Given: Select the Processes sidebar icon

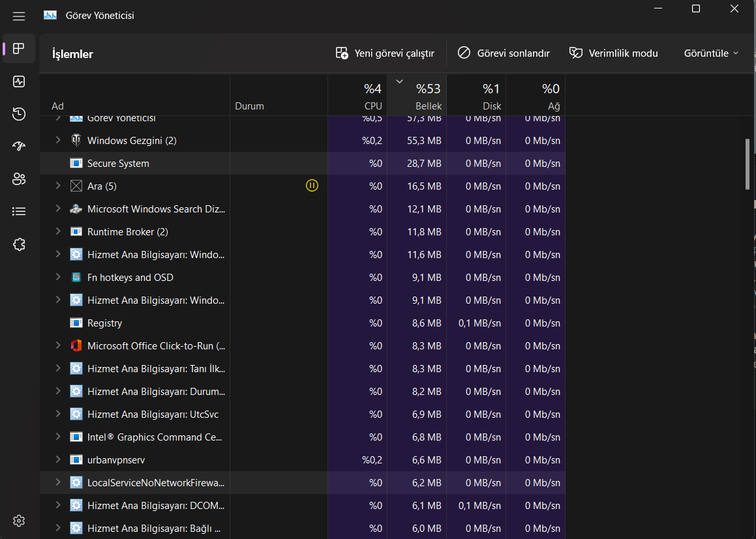Looking at the screenshot, I should 19,49.
